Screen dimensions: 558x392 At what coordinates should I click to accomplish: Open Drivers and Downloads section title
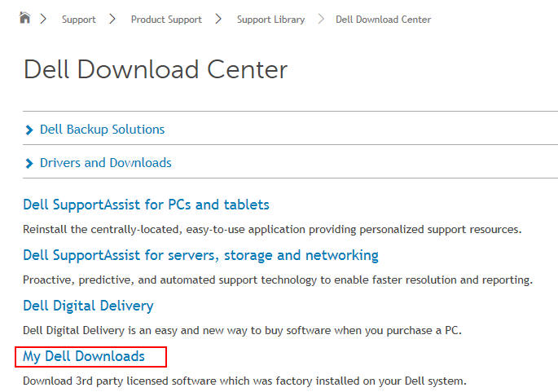(106, 163)
